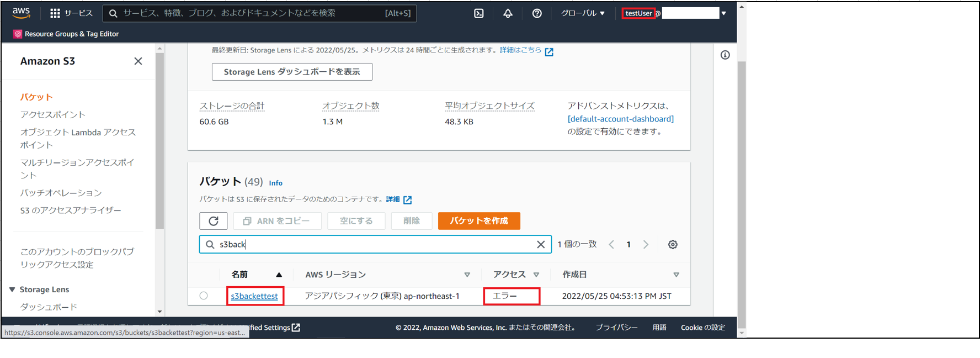The height and width of the screenshot is (358, 980).
Task: Click the ストレージの合計 metric label
Action: pos(232,106)
